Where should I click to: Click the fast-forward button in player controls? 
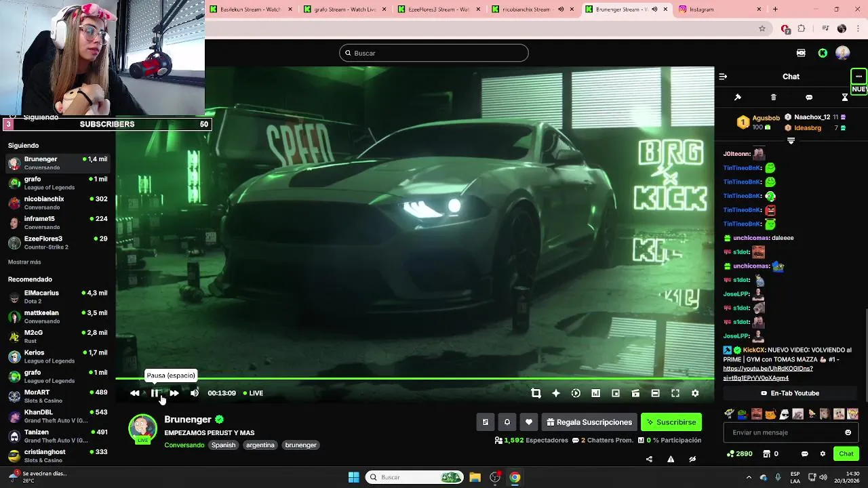[174, 393]
